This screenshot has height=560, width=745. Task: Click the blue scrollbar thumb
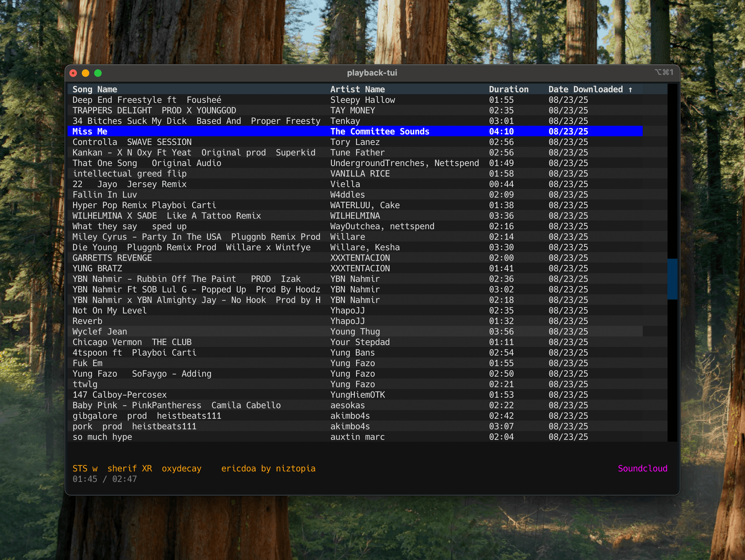point(672,279)
